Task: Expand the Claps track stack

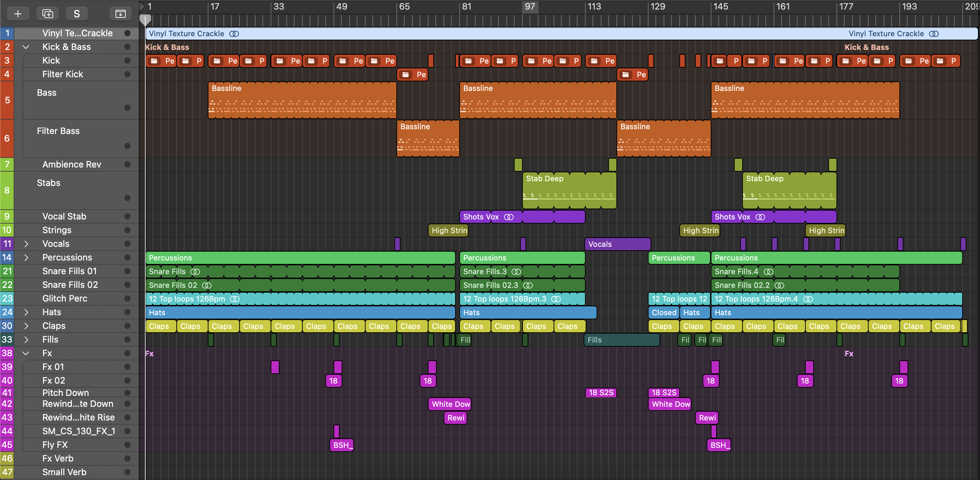Action: (x=26, y=326)
